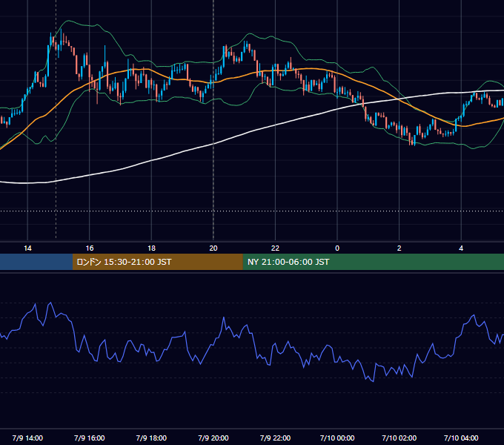504x445 pixels.
Task: Click the 7/10 00:00 date label
Action: click(337, 438)
